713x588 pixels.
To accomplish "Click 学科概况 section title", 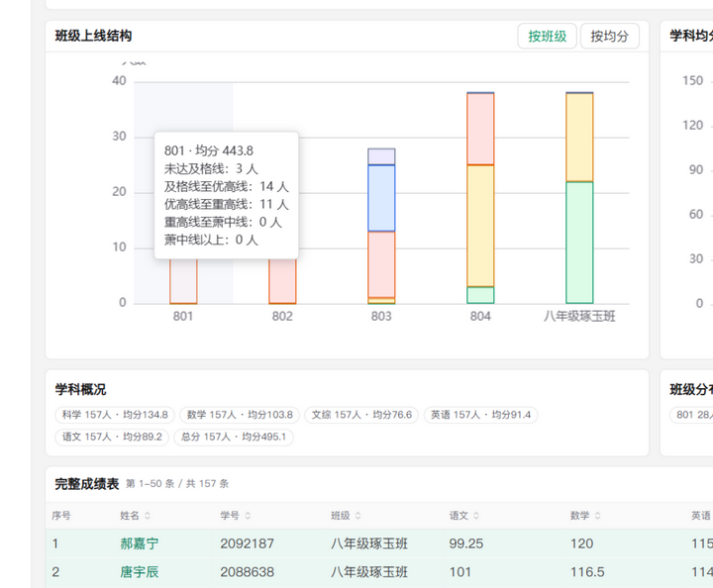I will (x=80, y=389).
